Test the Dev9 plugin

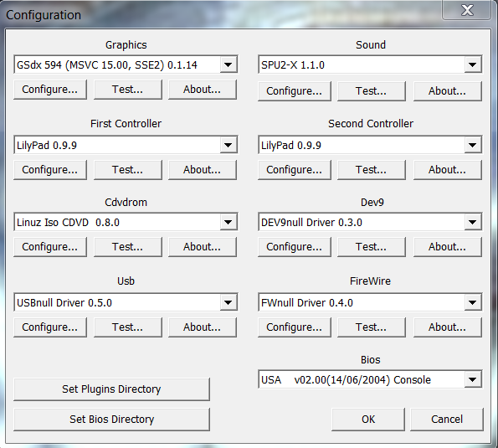372,247
